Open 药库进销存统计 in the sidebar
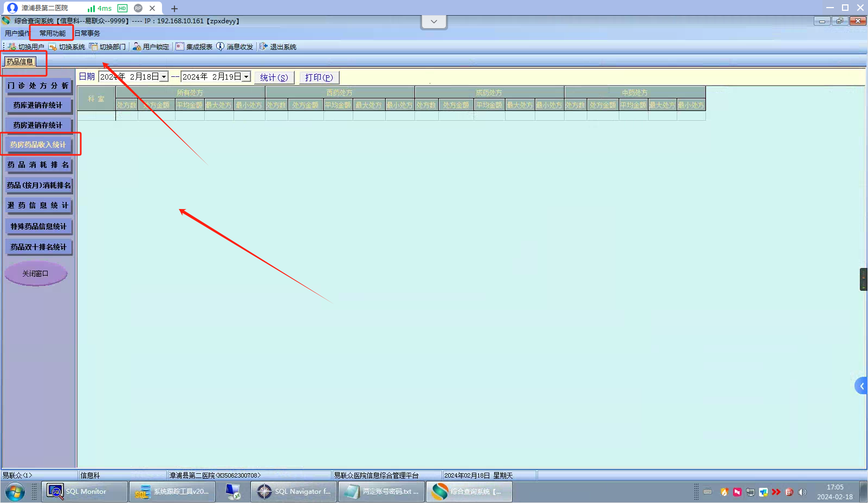The height and width of the screenshot is (503, 868). click(38, 105)
